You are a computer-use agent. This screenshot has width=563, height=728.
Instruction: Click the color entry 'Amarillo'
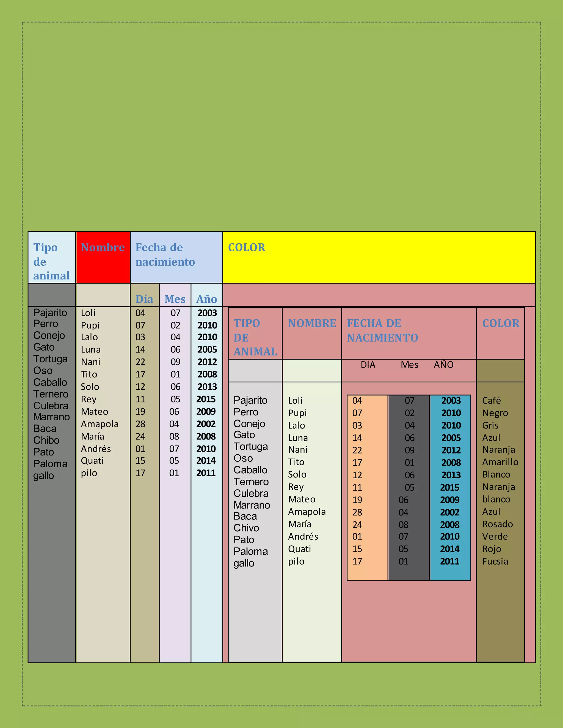[x=500, y=462]
